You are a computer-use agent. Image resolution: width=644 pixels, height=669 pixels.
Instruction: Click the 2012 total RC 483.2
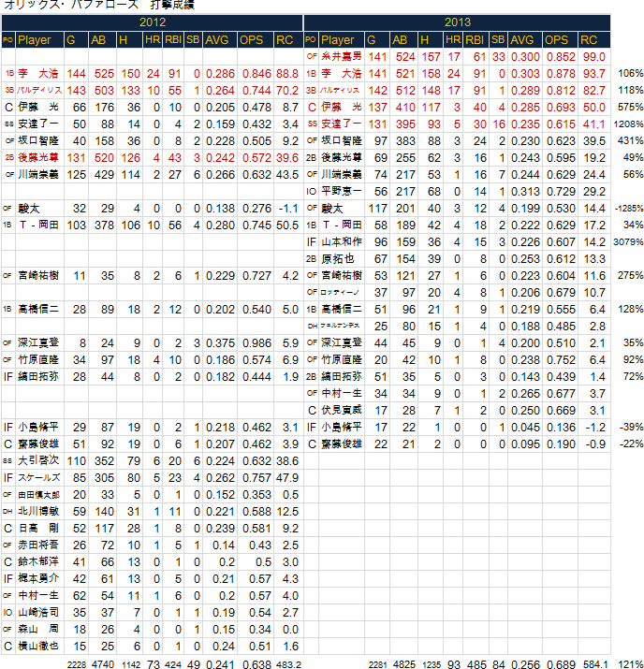click(x=289, y=664)
